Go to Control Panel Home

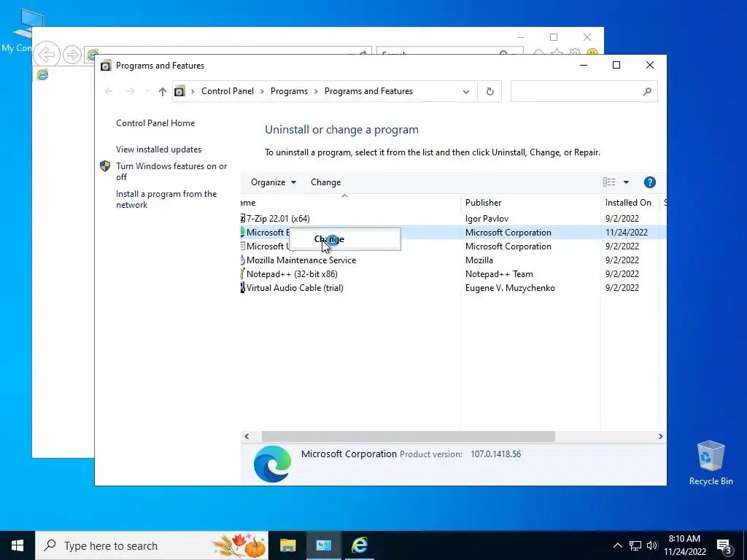click(155, 122)
